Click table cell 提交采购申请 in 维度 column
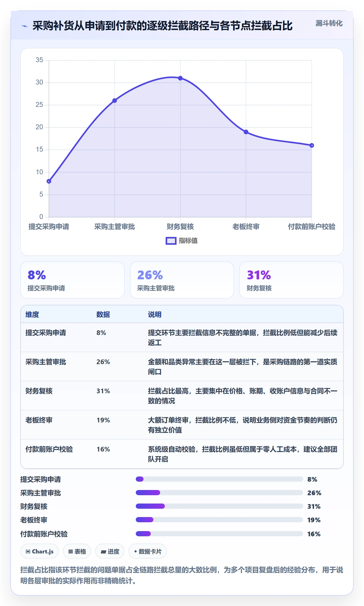Screen dimensions: 364x606 tap(46, 333)
